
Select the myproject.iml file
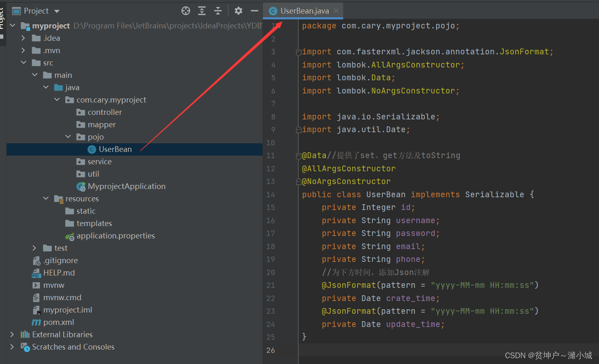[68, 310]
